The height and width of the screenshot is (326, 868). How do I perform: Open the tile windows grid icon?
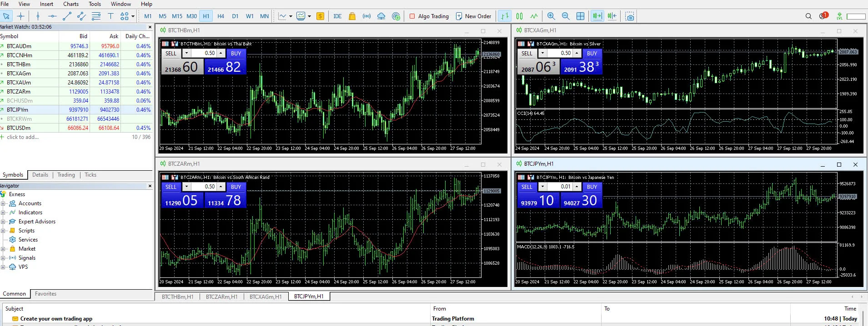point(581,16)
